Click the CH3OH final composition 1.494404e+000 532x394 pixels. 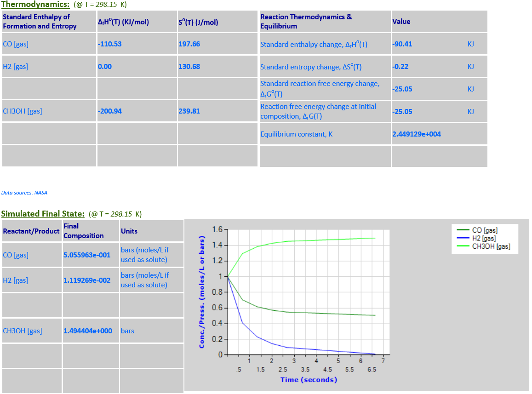pos(87,331)
